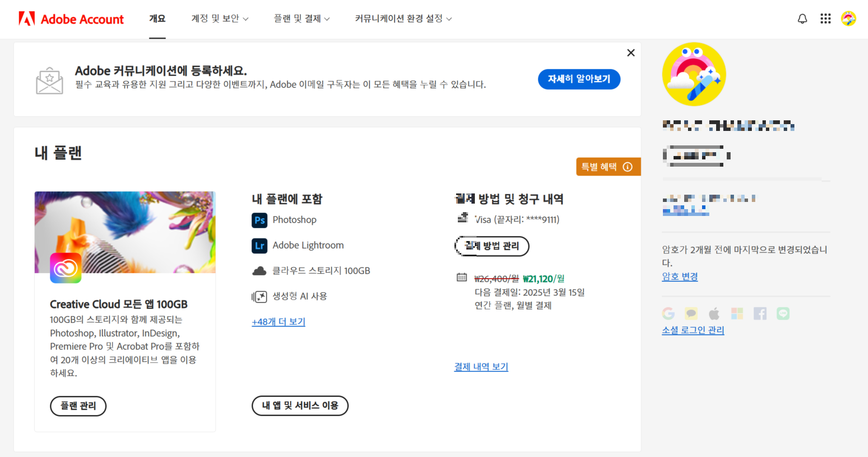Click the Creative Cloud plan banner image
Screen dimensions: 868x457
click(125, 232)
